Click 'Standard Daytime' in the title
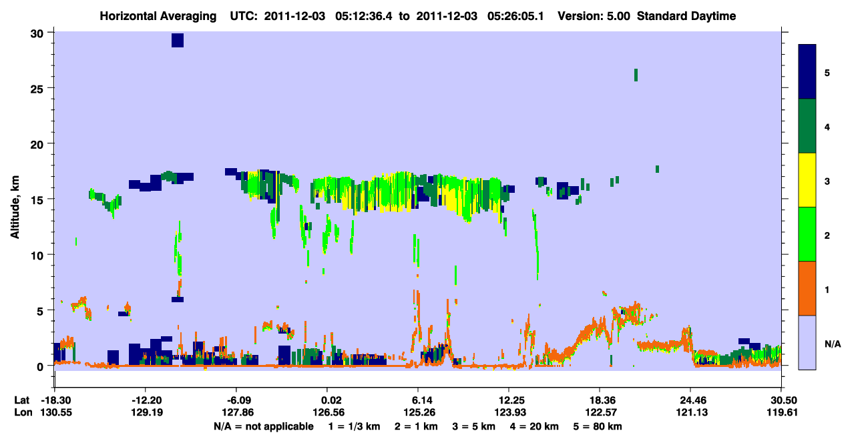The height and width of the screenshot is (445, 868). 686,16
